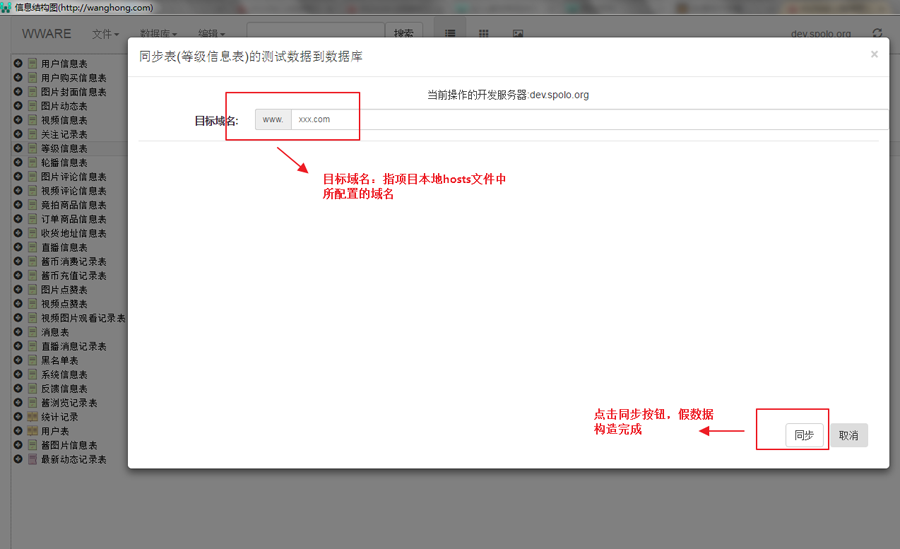Click icon of 最新动态记录表 row
The height and width of the screenshot is (549, 900).
coord(33,459)
